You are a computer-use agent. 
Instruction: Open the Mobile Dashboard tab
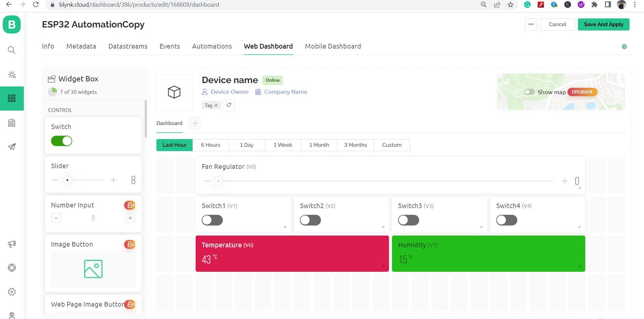click(333, 46)
